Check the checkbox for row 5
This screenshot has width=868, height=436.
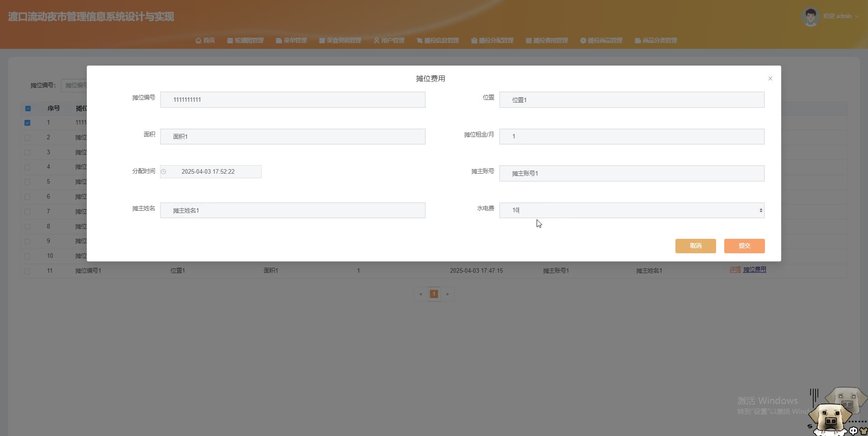click(28, 182)
